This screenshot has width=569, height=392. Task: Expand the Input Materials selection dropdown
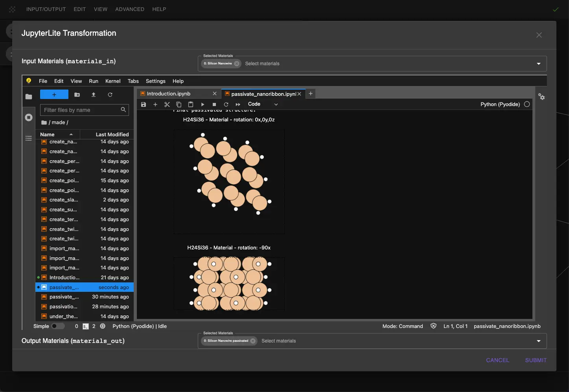(538, 64)
